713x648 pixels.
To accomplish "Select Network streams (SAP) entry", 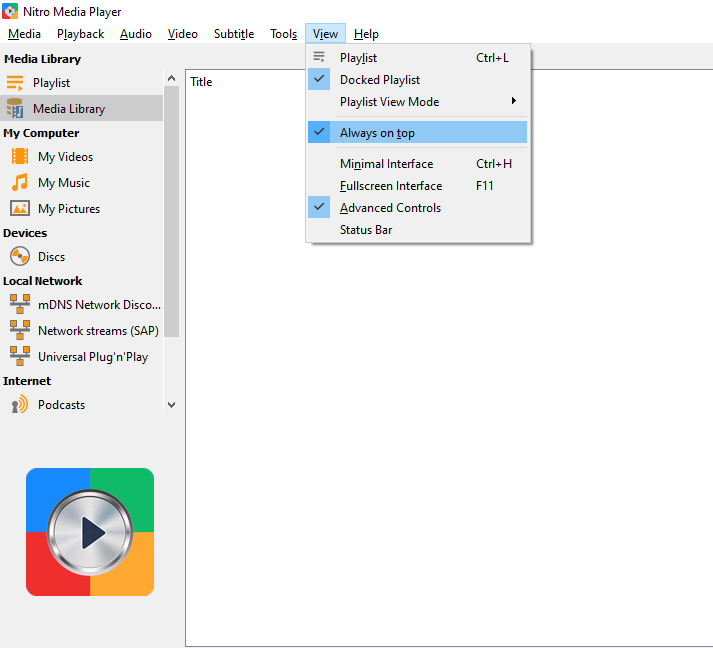I will 81,330.
